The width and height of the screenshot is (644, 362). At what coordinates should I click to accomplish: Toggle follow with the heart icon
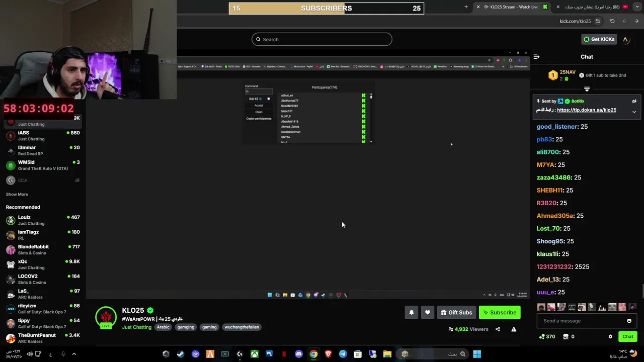point(427,312)
